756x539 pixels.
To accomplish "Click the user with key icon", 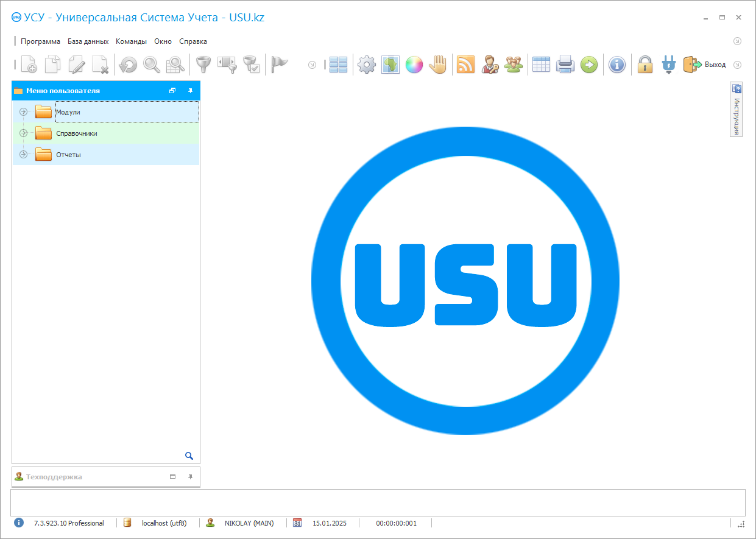I will click(x=489, y=65).
